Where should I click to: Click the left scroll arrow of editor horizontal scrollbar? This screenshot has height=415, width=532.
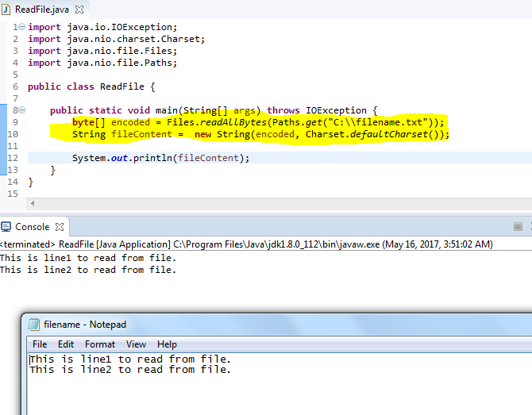[x=33, y=203]
